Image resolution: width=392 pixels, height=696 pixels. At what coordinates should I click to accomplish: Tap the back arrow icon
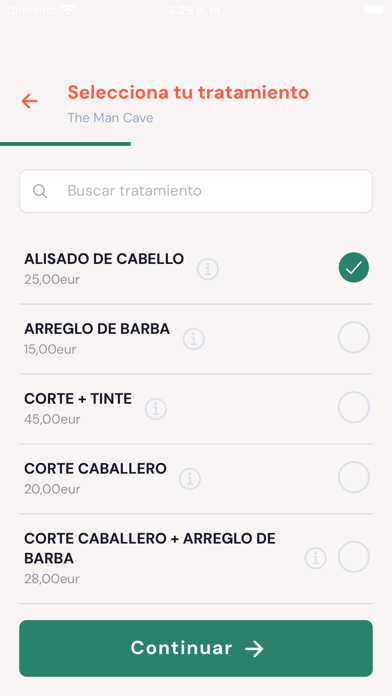30,101
